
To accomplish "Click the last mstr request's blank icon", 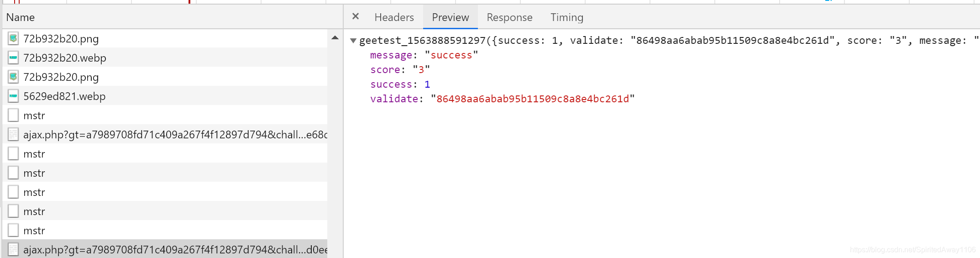I will [x=13, y=230].
